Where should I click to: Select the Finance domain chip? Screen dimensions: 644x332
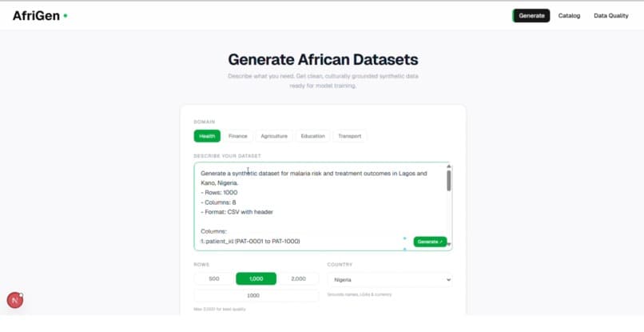pyautogui.click(x=238, y=136)
